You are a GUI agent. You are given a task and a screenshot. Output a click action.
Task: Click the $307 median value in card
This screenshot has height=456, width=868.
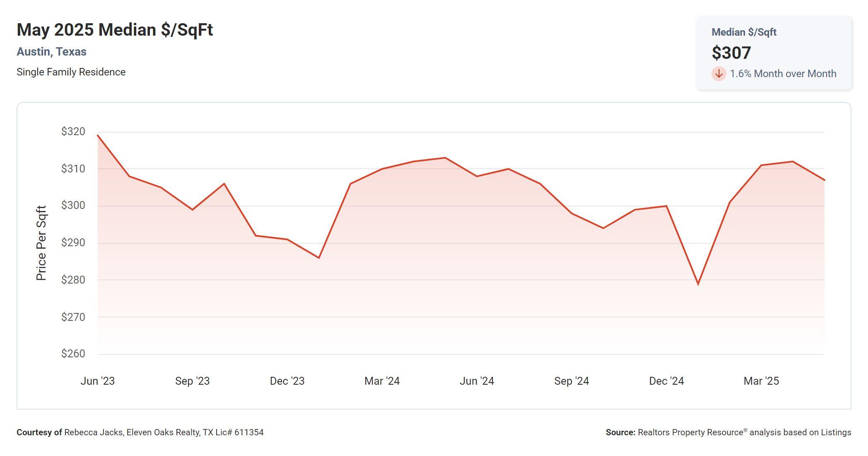[731, 53]
